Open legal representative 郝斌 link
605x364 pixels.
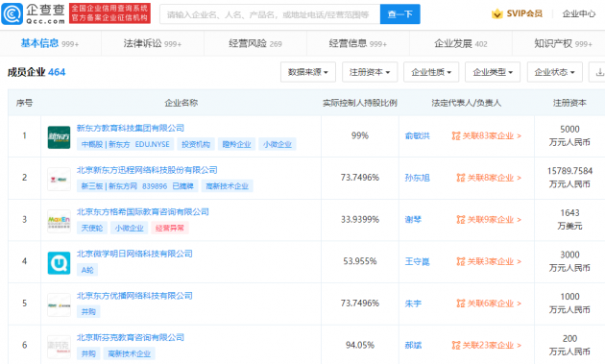(x=413, y=345)
